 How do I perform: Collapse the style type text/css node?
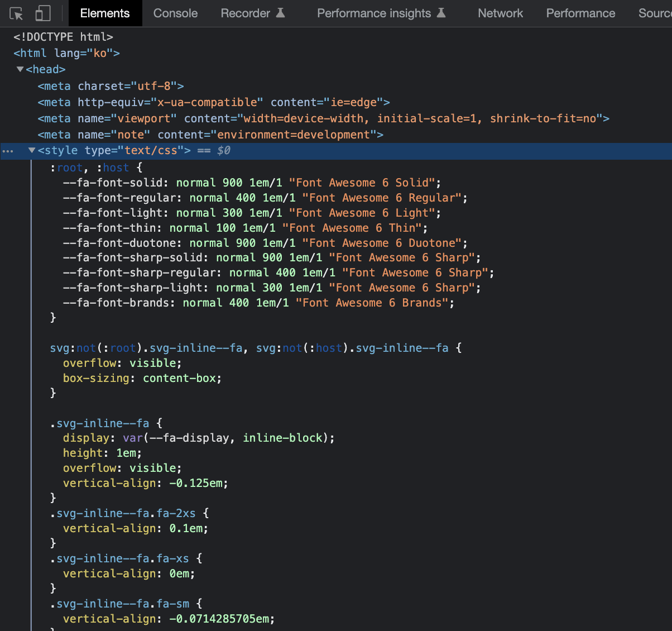32,150
